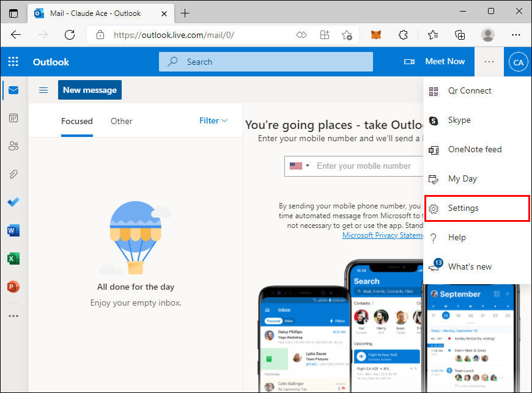
Task: Open the app launcher waffle grid
Action: (x=13, y=62)
